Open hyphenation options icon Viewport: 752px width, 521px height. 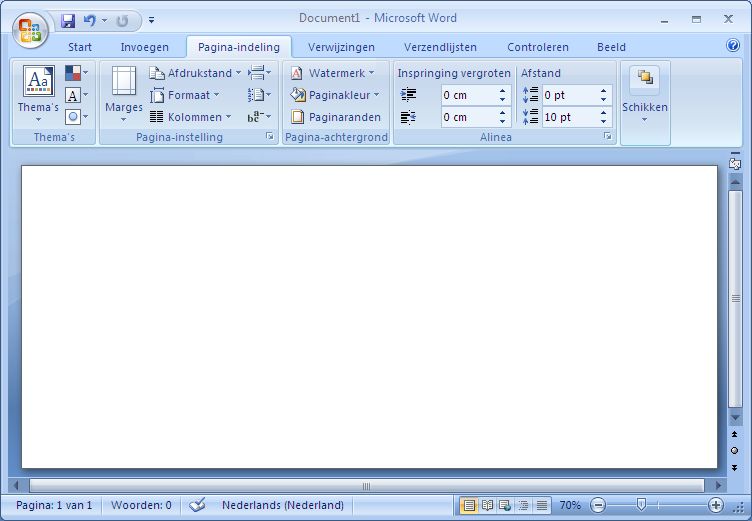pos(259,117)
